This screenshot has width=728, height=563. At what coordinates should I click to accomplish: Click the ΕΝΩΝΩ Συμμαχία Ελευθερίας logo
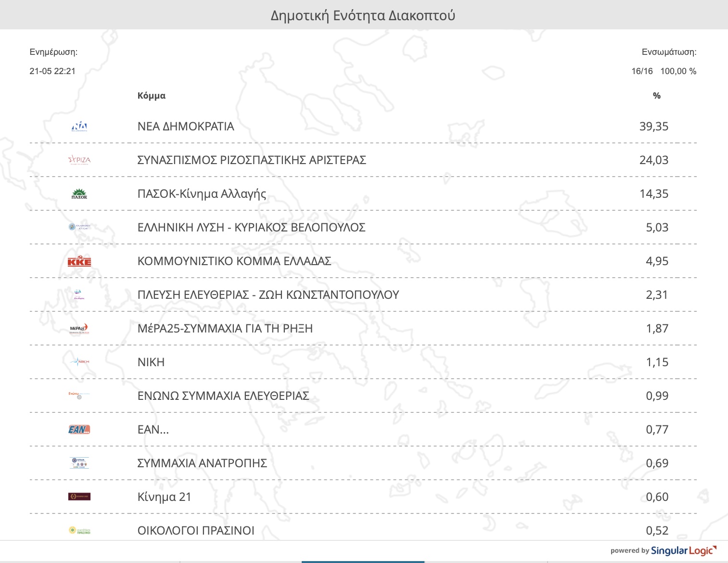[79, 396]
